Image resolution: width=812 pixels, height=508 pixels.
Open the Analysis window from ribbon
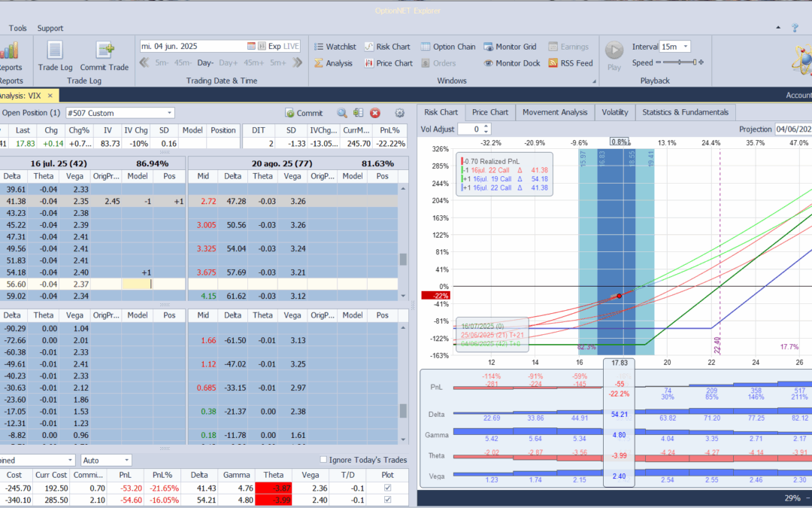(333, 63)
